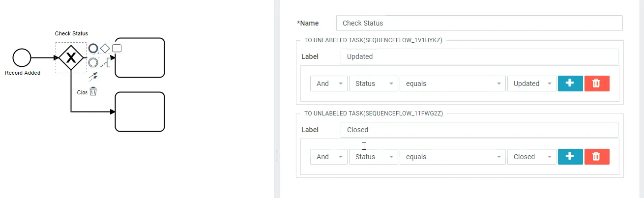Click the Name input field

[x=479, y=23]
